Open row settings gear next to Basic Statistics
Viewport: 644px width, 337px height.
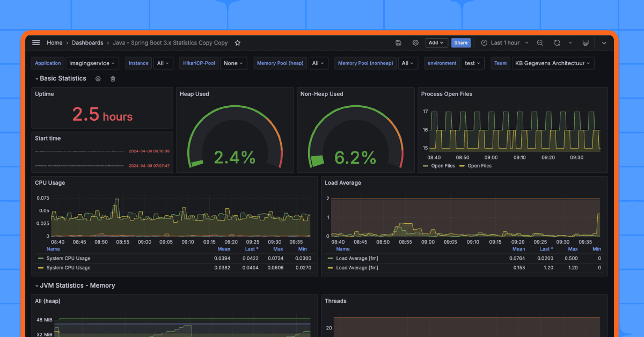pos(98,78)
